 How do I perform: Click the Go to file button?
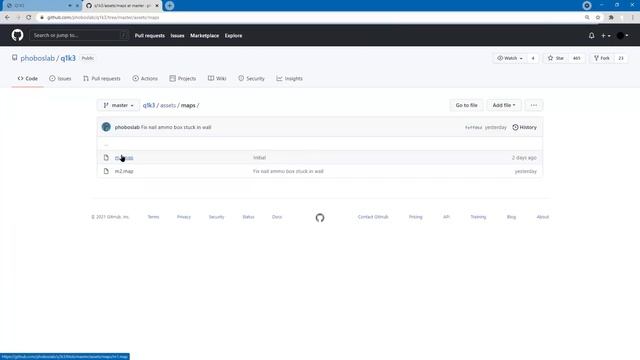(x=467, y=105)
